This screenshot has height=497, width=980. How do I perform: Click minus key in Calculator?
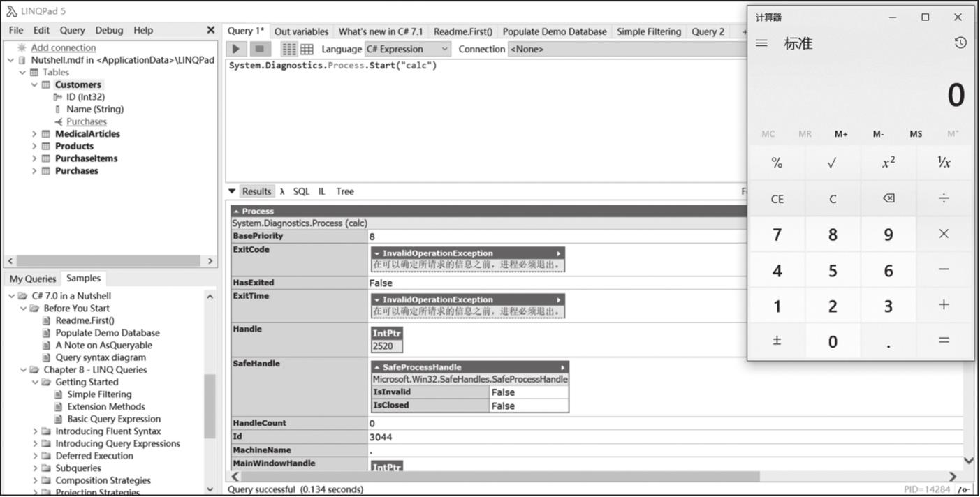[x=944, y=269]
